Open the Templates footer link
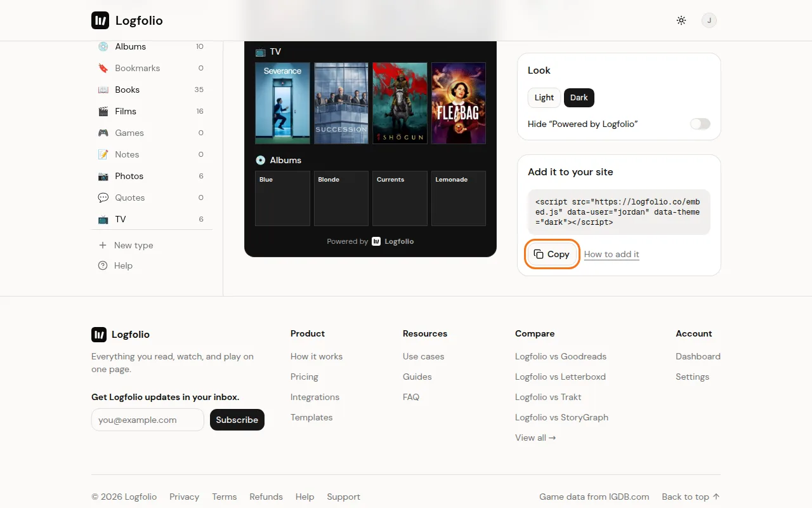 [311, 417]
